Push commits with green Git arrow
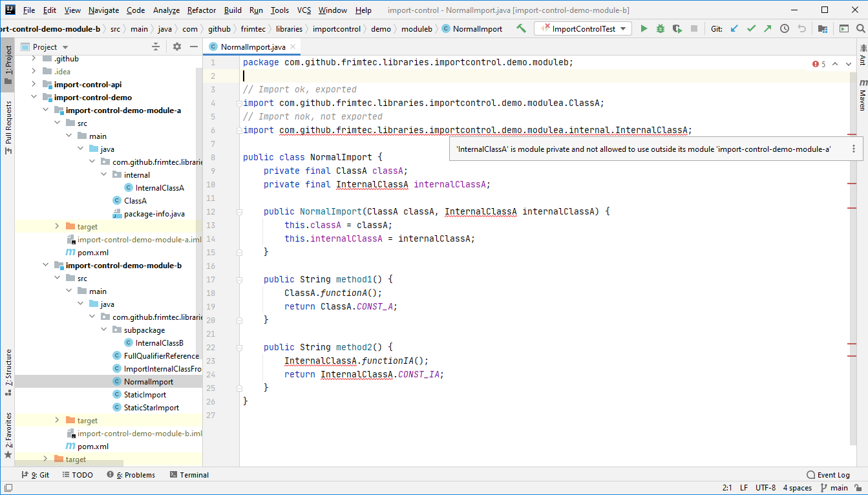868x495 pixels. point(767,28)
